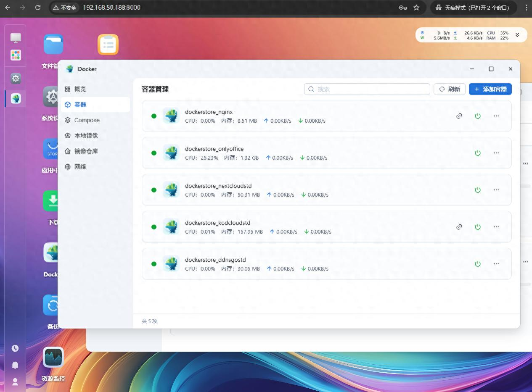Open 应用中心 store desktop icon
The image size is (532, 392).
(50, 149)
